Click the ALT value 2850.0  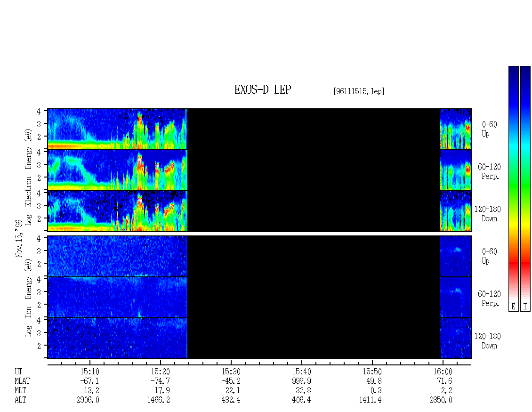click(441, 400)
